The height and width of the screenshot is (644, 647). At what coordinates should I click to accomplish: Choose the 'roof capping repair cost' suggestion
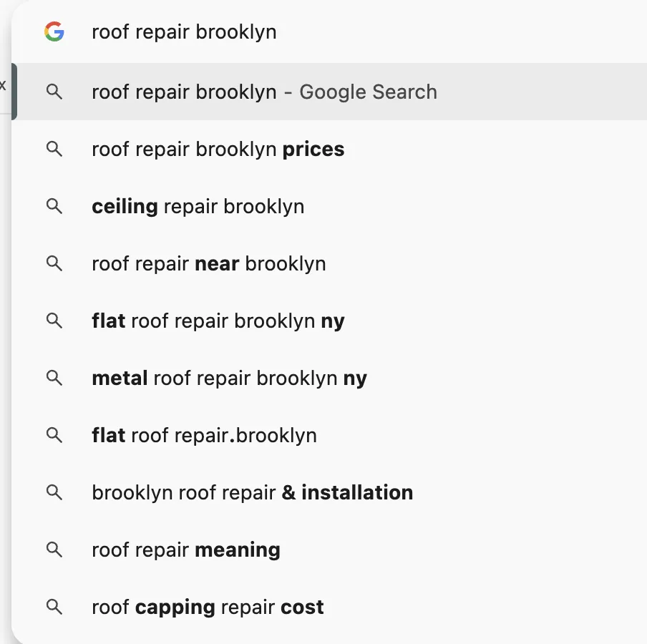pos(208,607)
